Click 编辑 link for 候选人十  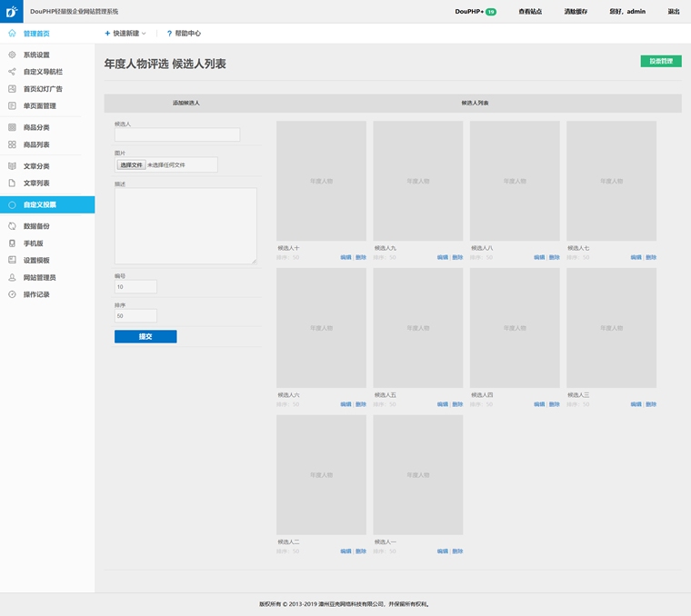[x=345, y=257]
